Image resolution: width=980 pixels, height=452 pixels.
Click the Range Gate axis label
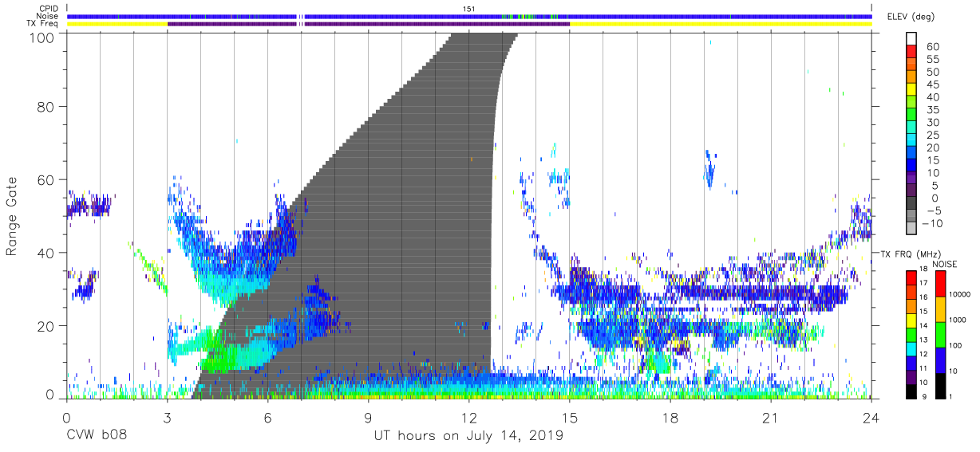coord(12,214)
